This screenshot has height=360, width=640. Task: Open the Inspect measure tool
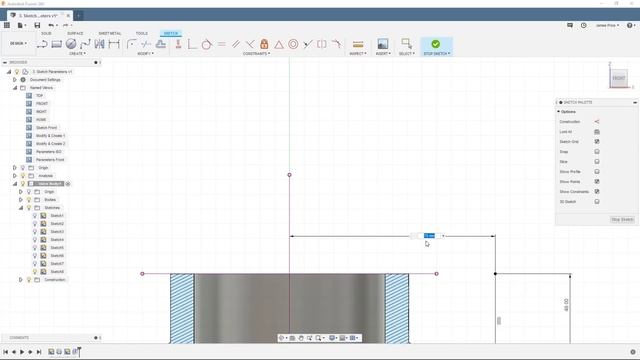click(358, 44)
